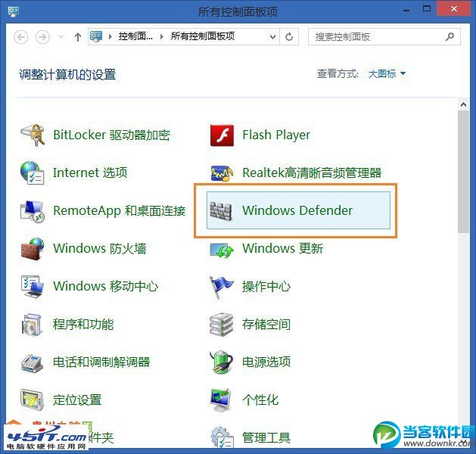The width and height of the screenshot is (476, 454).
Task: Click the Realtek audio manager icon
Action: [222, 173]
